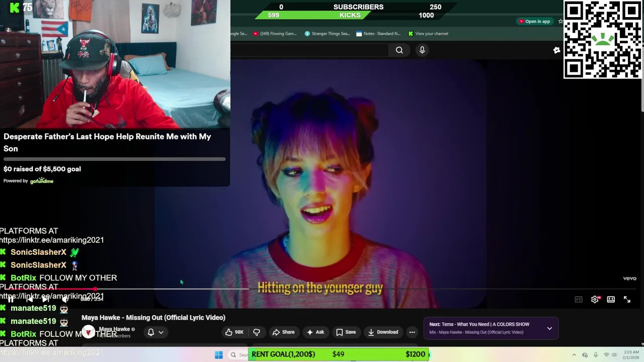644x362 pixels.
Task: Switch to theater mode
Action: 611,299
